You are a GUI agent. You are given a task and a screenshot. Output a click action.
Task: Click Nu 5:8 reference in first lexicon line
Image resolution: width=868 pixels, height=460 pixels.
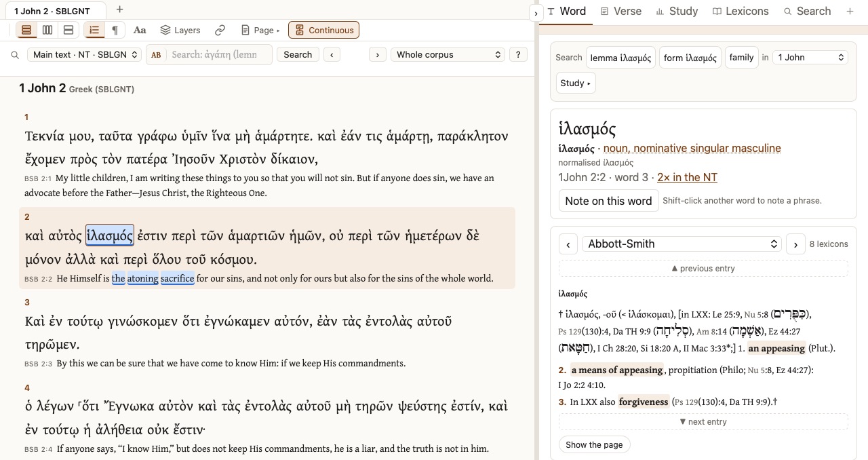pos(756,315)
